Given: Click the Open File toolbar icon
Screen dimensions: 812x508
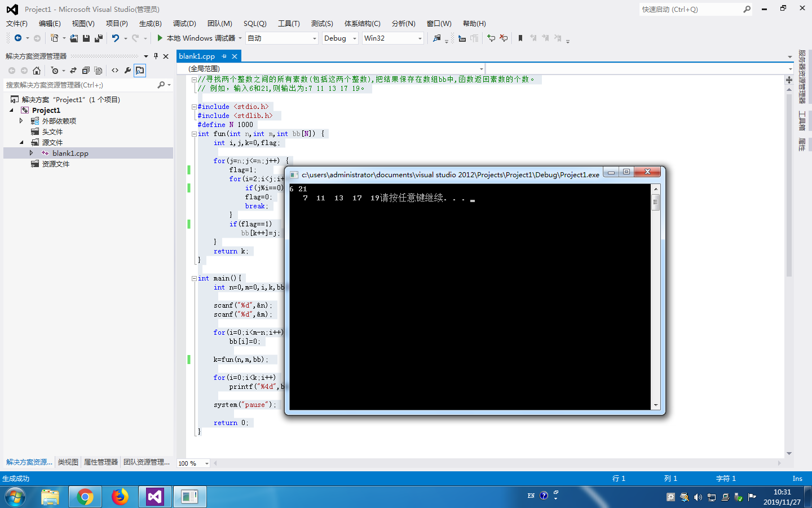Looking at the screenshot, I should pos(74,38).
